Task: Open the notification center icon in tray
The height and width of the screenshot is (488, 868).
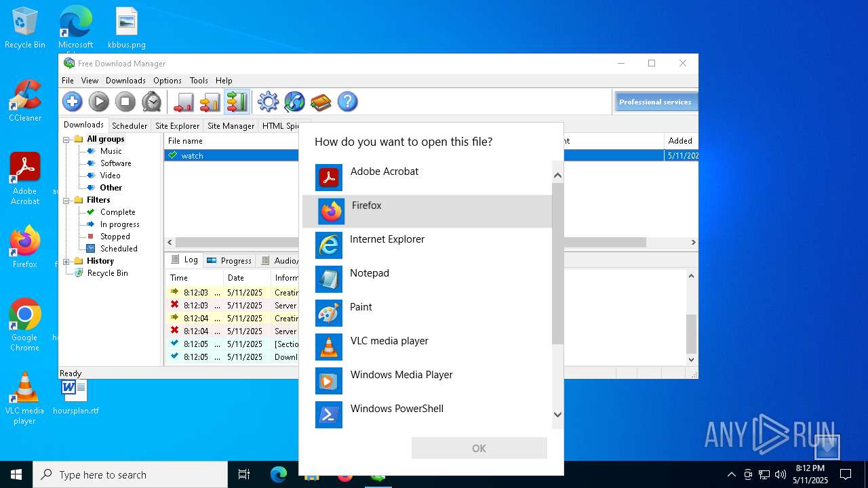Action: [846, 474]
